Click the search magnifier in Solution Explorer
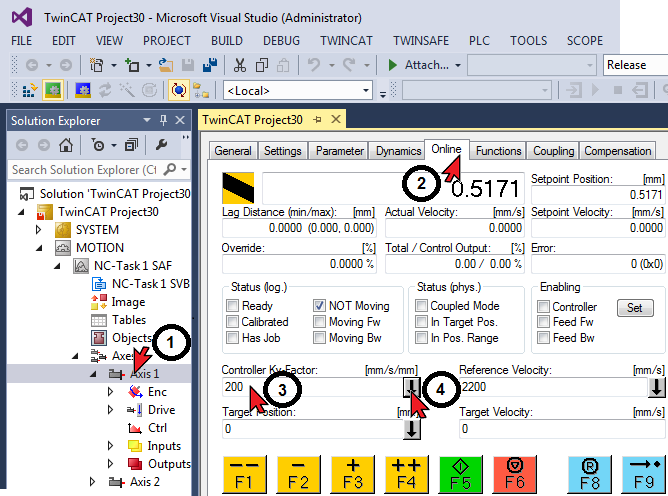 coord(170,170)
